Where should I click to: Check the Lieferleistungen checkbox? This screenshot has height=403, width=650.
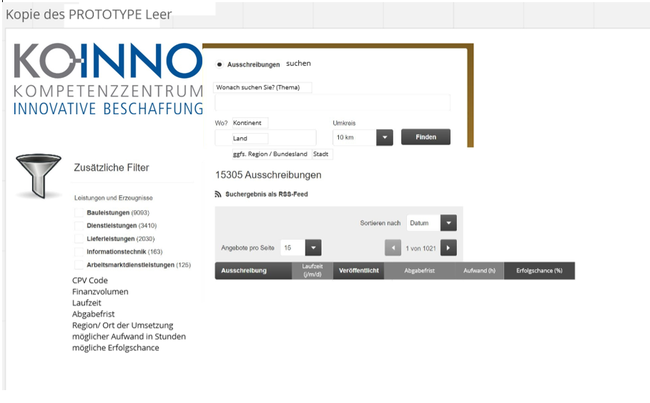coord(80,239)
